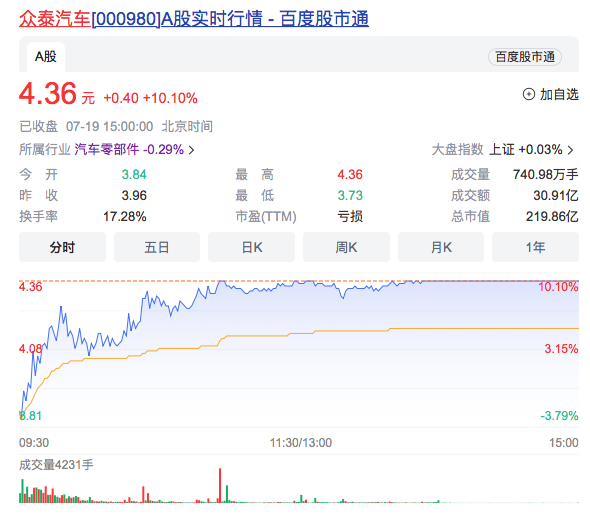The width and height of the screenshot is (590, 515).
Task: Switch to the 五日 chart tab
Action: tap(157, 247)
